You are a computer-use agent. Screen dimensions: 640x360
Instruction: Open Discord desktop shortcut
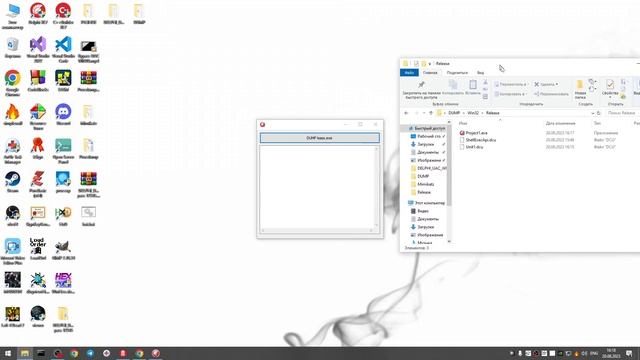tap(63, 114)
